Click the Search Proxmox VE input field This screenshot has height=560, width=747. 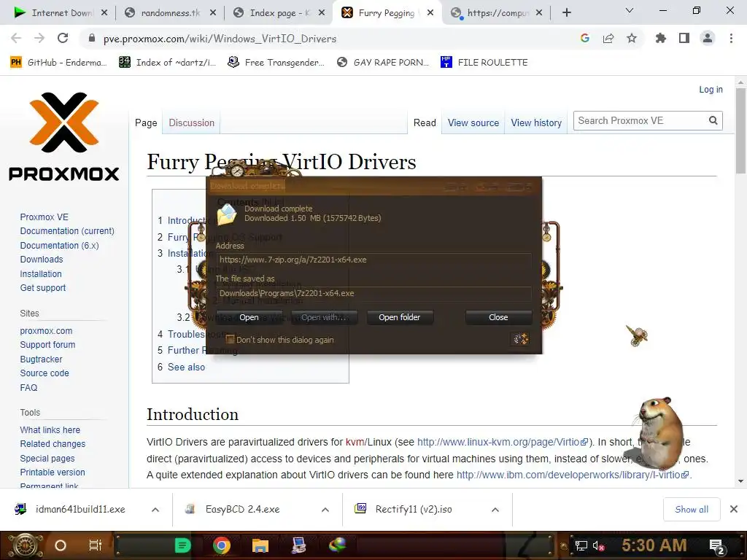click(x=640, y=120)
